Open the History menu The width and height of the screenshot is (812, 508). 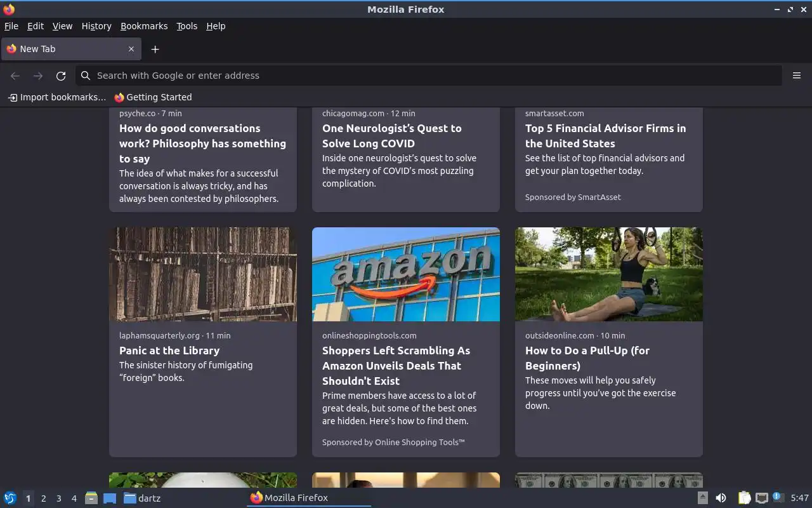click(96, 26)
